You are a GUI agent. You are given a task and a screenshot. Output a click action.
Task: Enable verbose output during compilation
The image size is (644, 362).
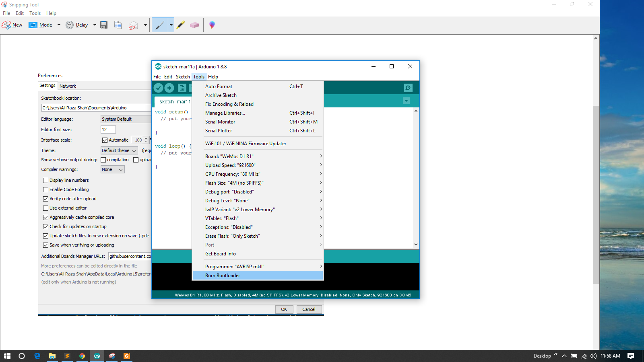coord(103,160)
